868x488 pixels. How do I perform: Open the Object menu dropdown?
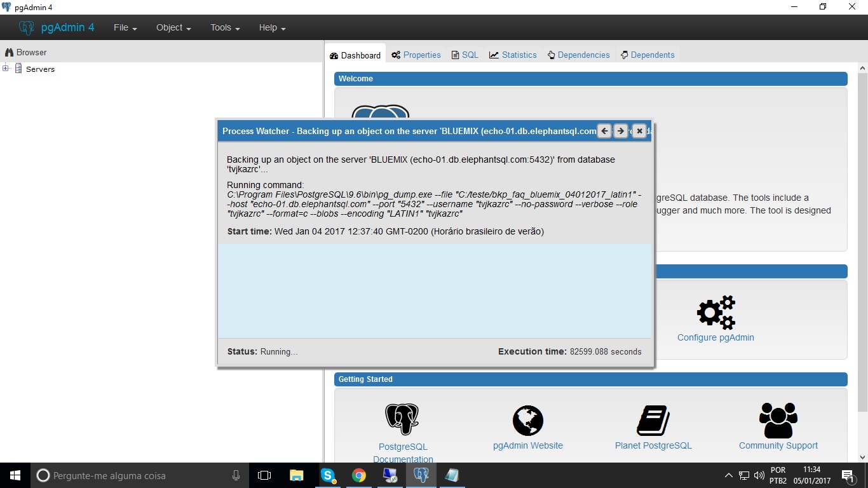(x=173, y=28)
